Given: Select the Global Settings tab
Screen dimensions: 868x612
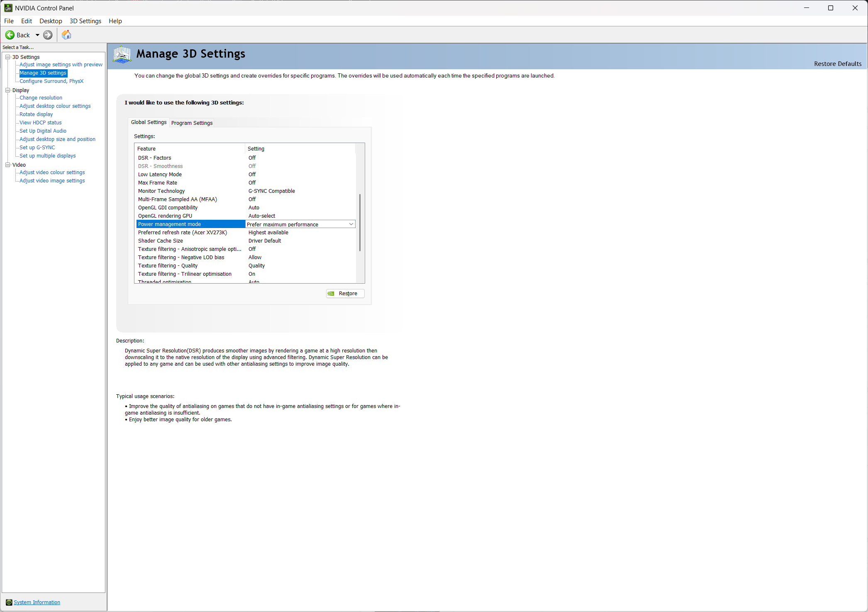Looking at the screenshot, I should tap(149, 122).
